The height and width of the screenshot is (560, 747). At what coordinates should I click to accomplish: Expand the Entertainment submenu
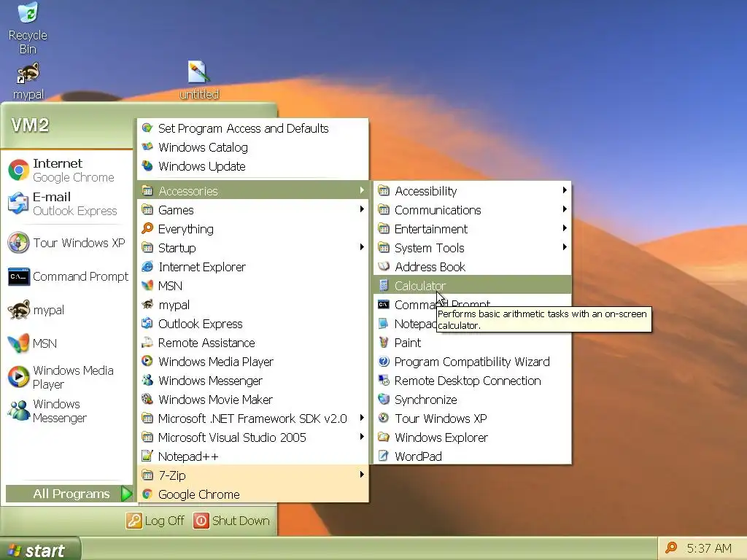coord(473,228)
